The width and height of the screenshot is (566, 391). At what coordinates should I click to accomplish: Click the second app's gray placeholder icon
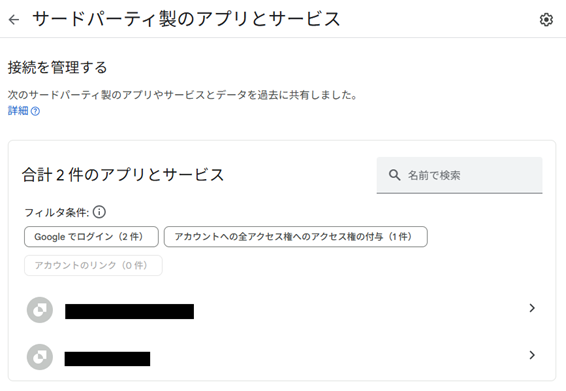click(x=40, y=357)
